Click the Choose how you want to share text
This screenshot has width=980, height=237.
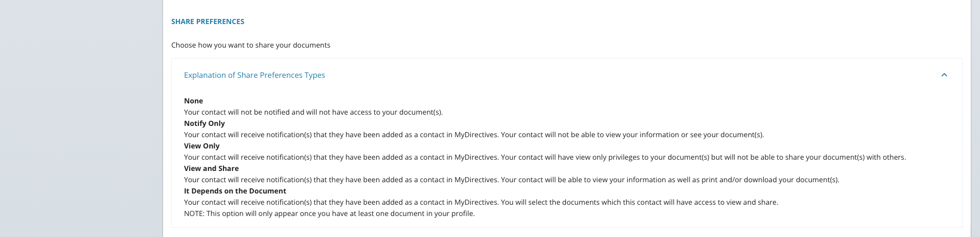(250, 45)
